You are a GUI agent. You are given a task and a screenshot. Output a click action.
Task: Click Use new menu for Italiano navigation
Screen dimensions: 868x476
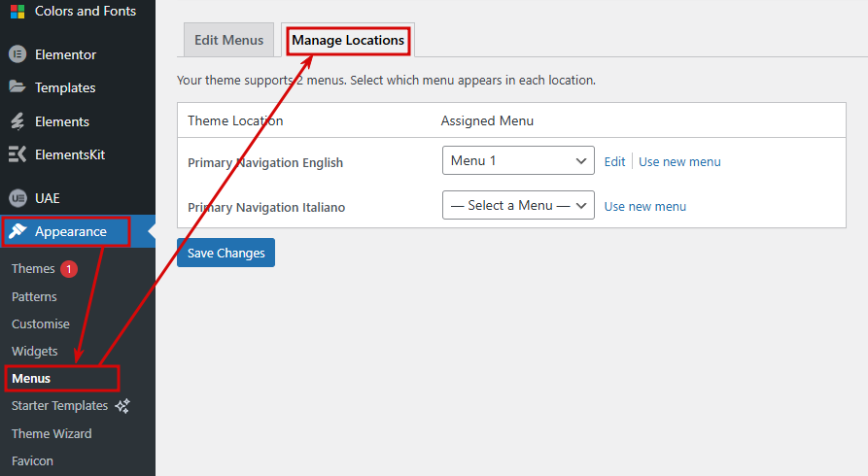[644, 207]
